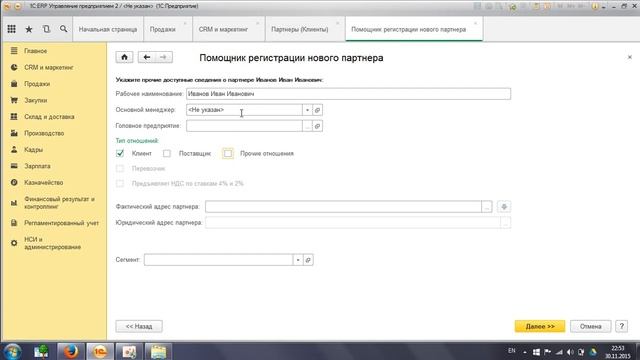Open the Юридический адрес ellipsis button

(x=505, y=223)
